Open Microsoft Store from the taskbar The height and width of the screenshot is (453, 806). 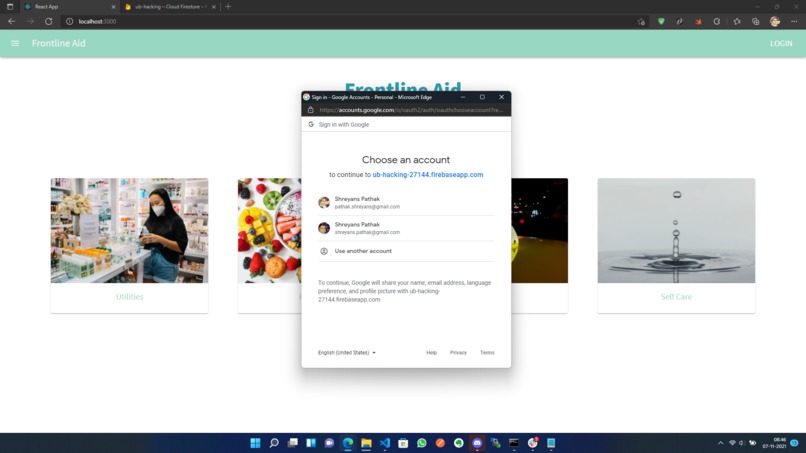pos(404,443)
